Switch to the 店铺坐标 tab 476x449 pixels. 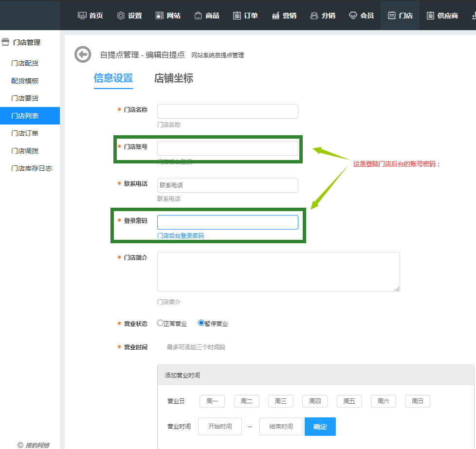click(173, 78)
